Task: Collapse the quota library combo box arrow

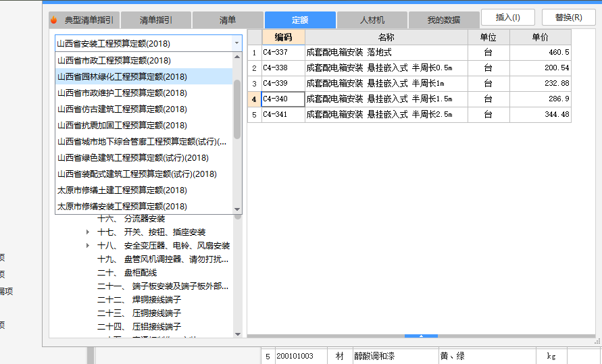Action: click(236, 43)
